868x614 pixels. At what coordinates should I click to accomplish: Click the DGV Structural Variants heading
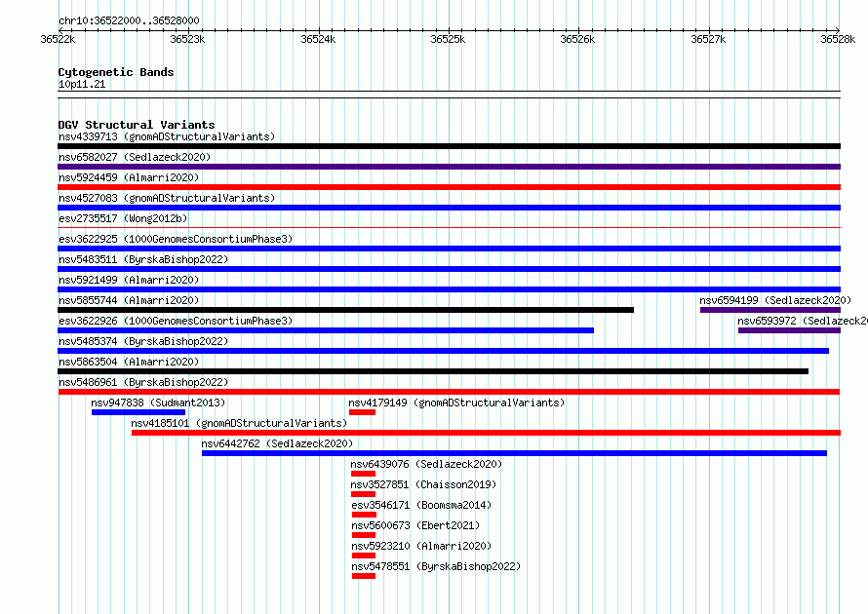coord(137,125)
